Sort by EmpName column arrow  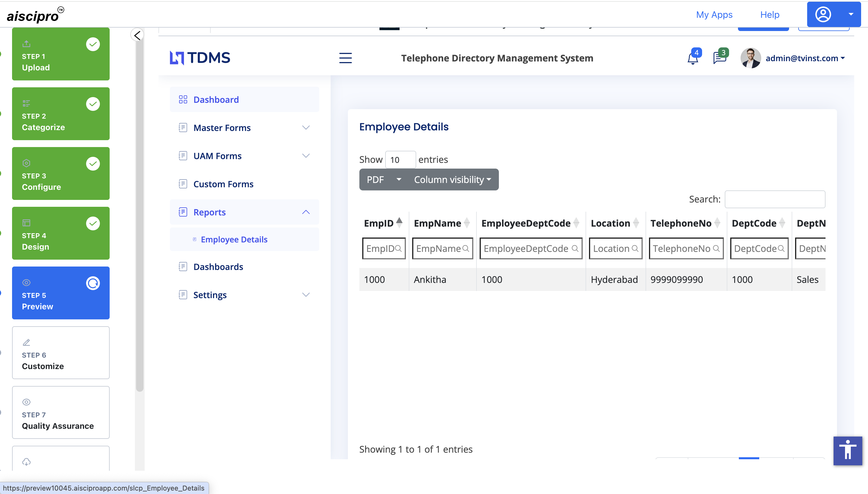click(x=467, y=223)
